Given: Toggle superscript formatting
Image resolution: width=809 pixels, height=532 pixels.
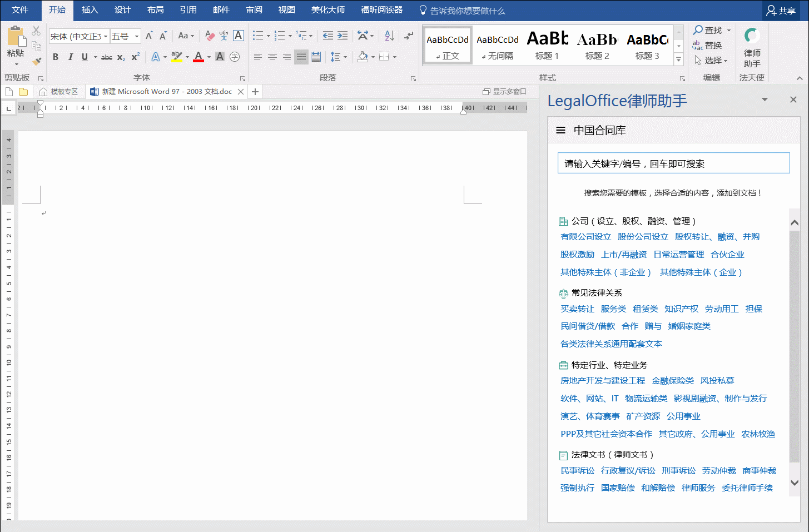Looking at the screenshot, I should (x=136, y=57).
